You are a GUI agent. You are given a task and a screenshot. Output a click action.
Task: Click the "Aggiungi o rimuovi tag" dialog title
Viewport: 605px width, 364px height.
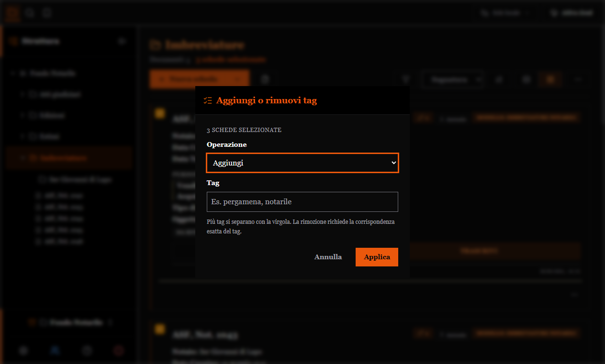click(x=267, y=100)
